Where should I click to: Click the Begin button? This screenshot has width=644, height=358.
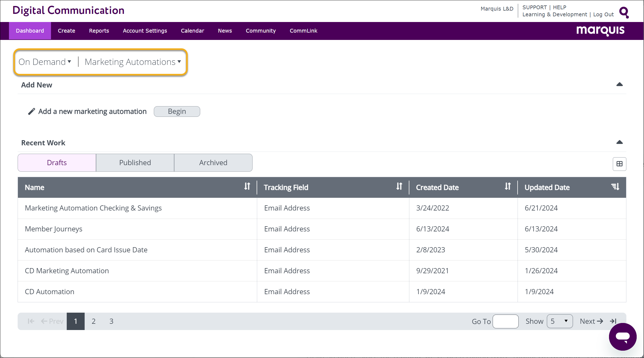click(x=177, y=111)
